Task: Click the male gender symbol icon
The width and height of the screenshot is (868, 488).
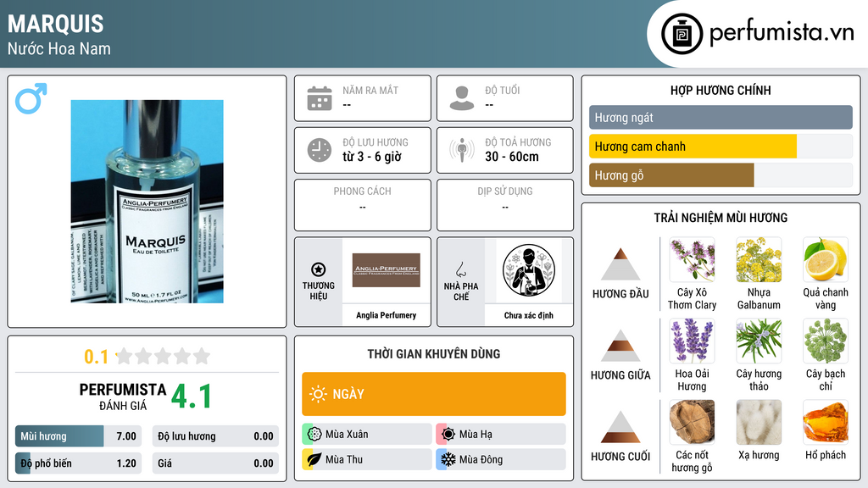Action: coord(31,98)
